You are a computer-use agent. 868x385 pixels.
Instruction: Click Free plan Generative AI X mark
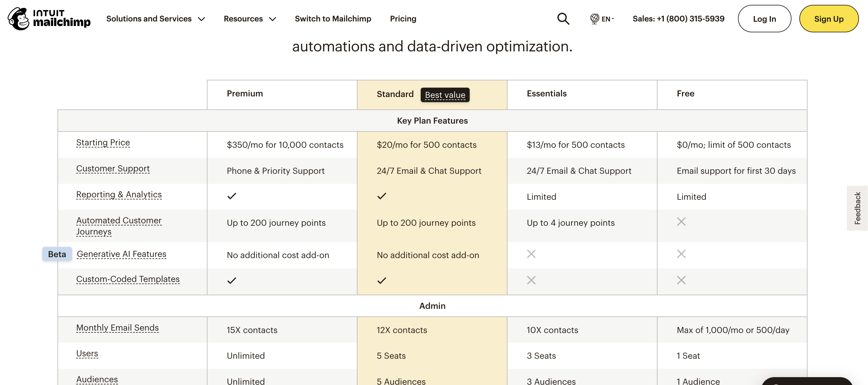(681, 254)
